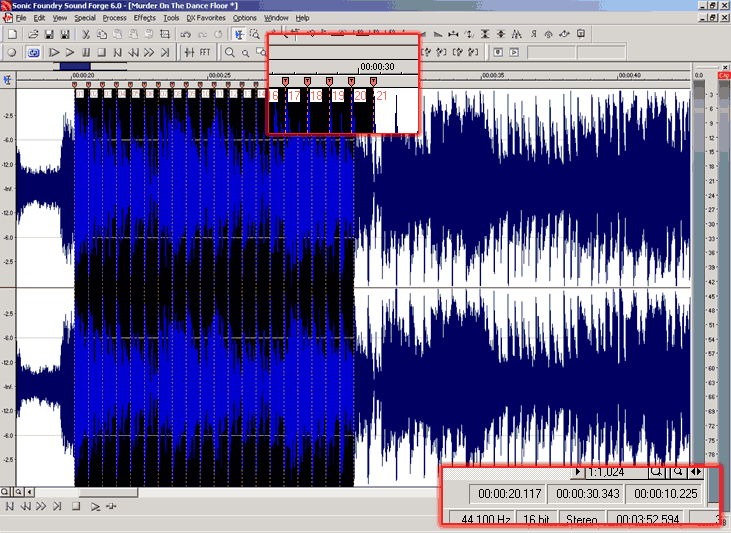Click the Resample icon with twin peaks
731x533 pixels.
point(517,34)
